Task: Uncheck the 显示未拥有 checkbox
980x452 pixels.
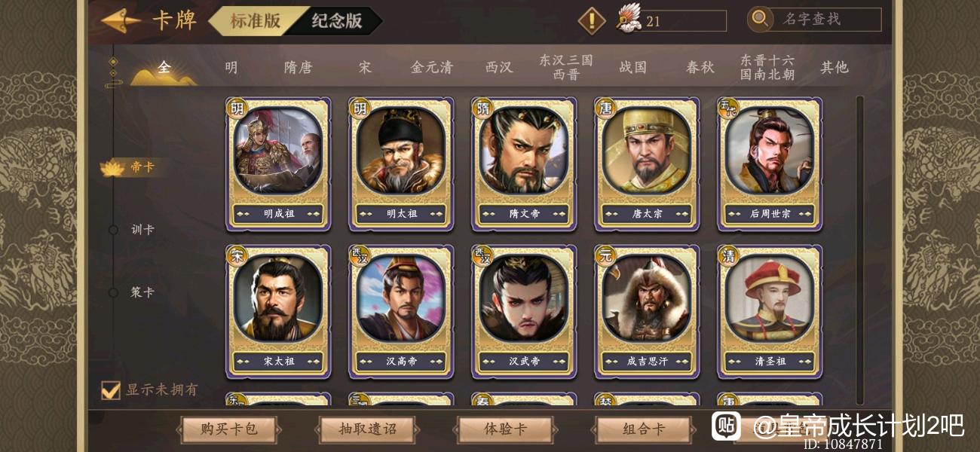Action: pyautogui.click(x=111, y=390)
